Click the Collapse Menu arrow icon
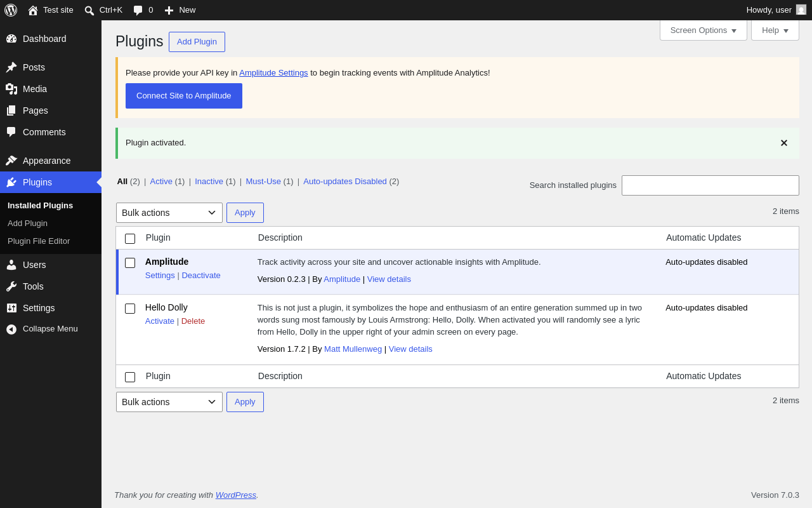Screen dimensions: 812x508 11,329
